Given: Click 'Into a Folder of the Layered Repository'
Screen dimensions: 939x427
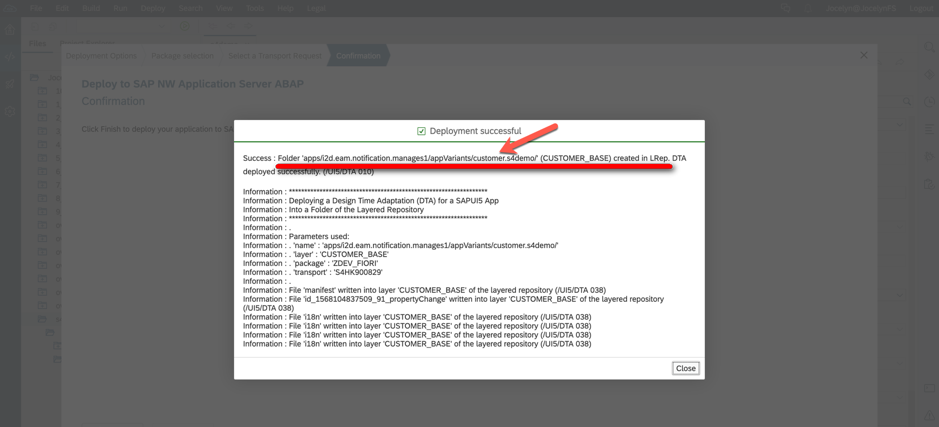Looking at the screenshot, I should 334,210.
